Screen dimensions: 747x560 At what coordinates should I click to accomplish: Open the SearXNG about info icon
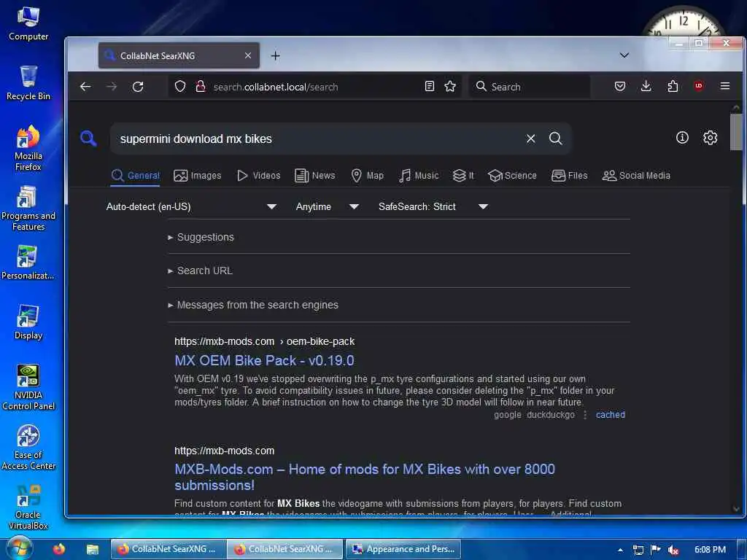click(x=682, y=138)
